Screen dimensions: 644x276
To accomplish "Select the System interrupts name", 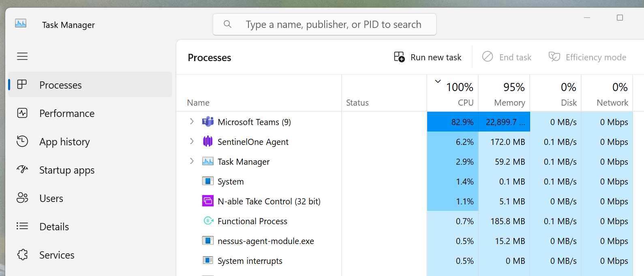I will pos(250,261).
